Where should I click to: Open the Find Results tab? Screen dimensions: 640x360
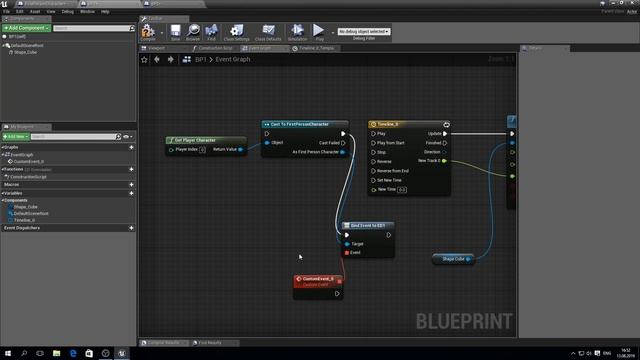210,343
